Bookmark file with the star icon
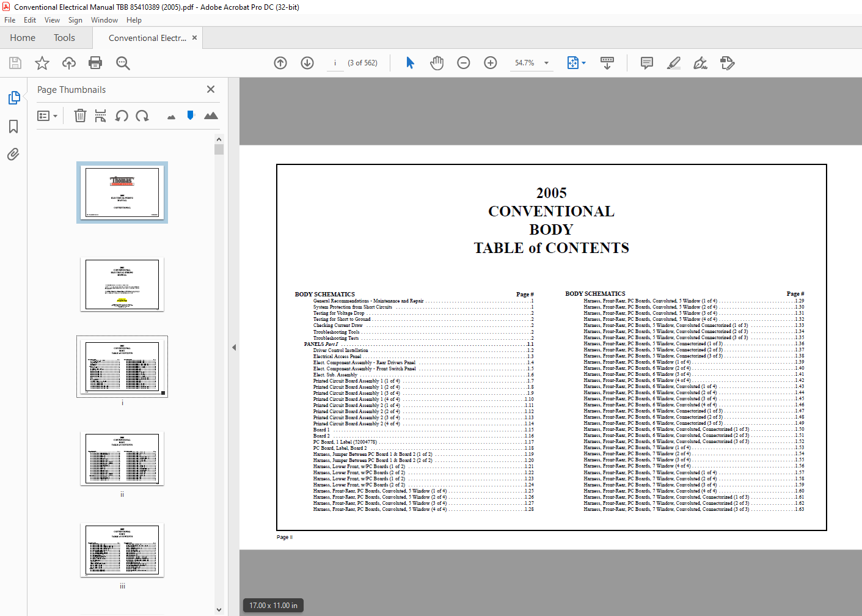862x616 pixels. pos(42,63)
